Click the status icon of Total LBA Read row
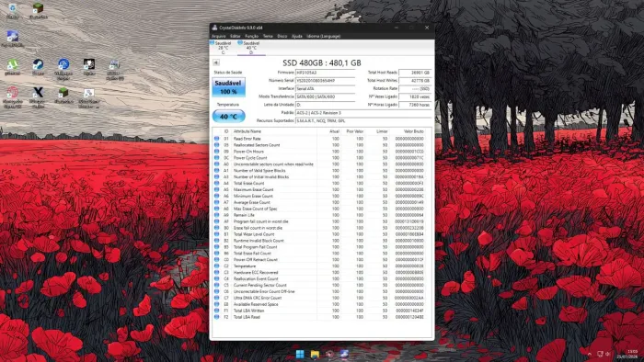This screenshot has width=644, height=362. click(x=216, y=317)
